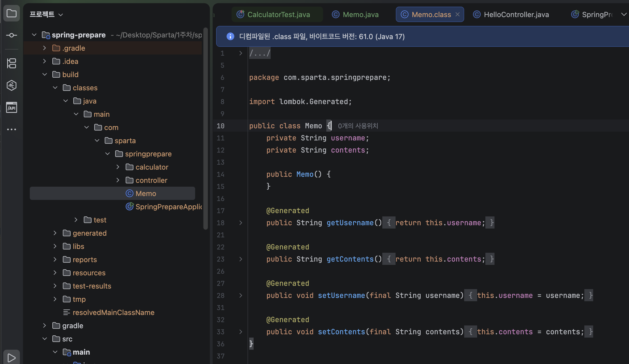Expand the .gradle folder

coord(45,48)
